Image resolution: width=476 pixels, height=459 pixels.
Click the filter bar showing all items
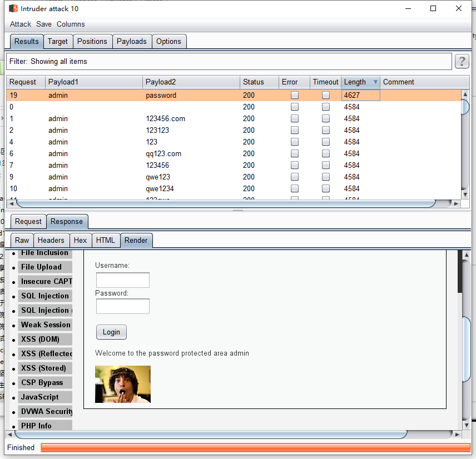point(229,61)
